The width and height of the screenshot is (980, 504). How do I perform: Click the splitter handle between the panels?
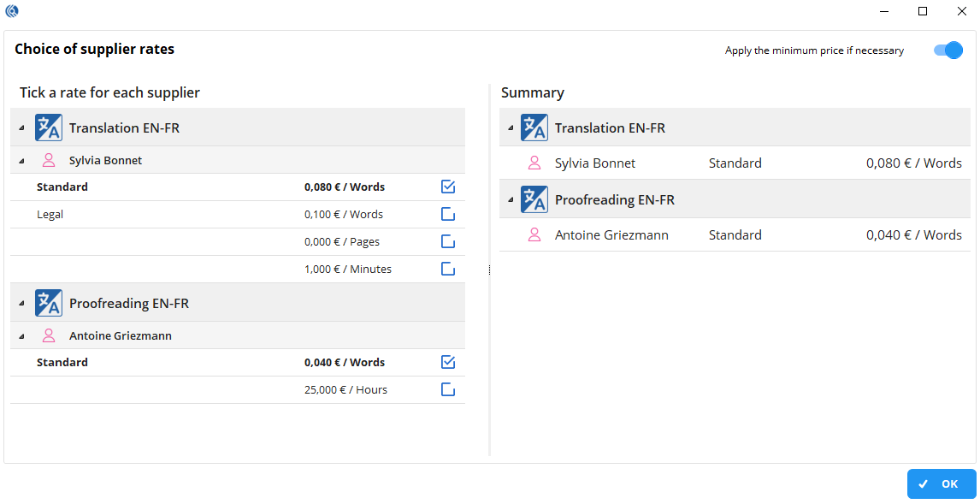pyautogui.click(x=489, y=270)
